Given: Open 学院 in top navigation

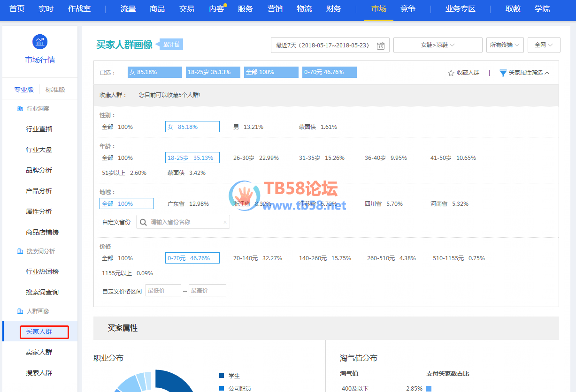Looking at the screenshot, I should [542, 9].
